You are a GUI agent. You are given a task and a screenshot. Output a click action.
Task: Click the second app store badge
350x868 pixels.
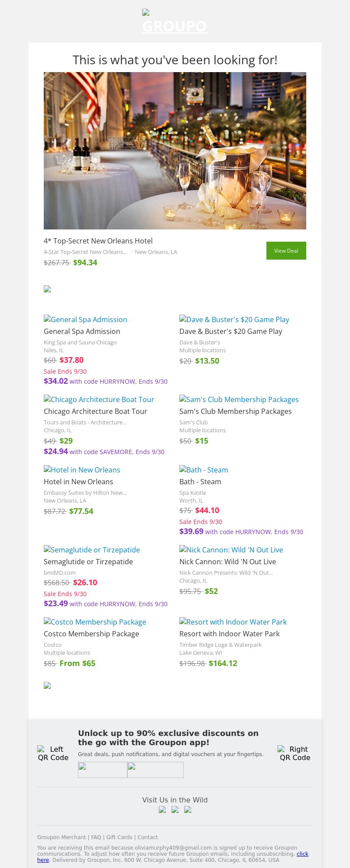155,770
